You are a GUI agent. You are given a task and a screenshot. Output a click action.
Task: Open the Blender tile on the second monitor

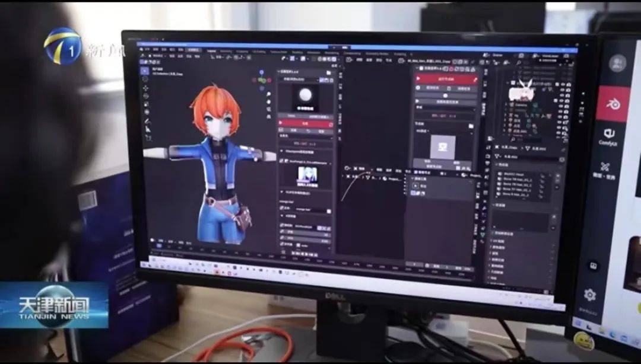pos(613,104)
